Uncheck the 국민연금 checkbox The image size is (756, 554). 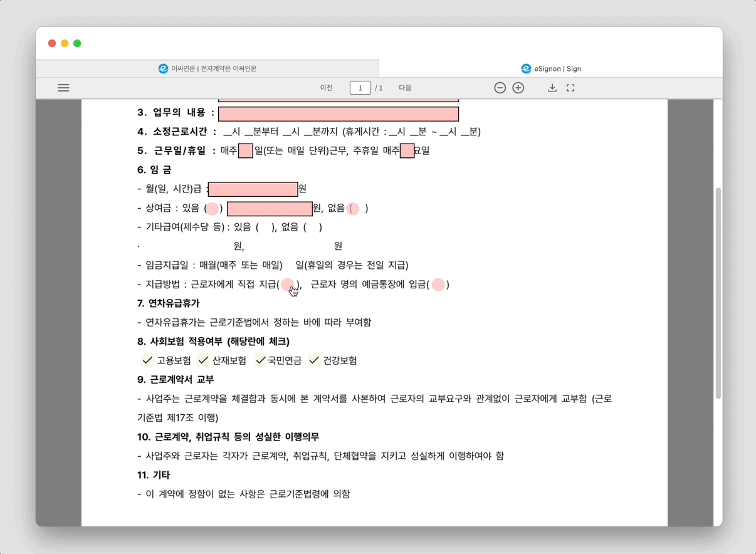(260, 360)
